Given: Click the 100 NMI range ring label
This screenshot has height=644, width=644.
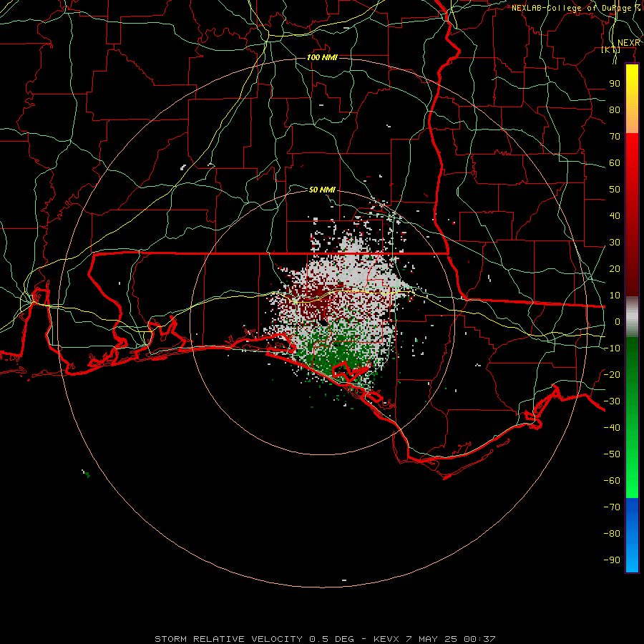Looking at the screenshot, I should [x=323, y=57].
